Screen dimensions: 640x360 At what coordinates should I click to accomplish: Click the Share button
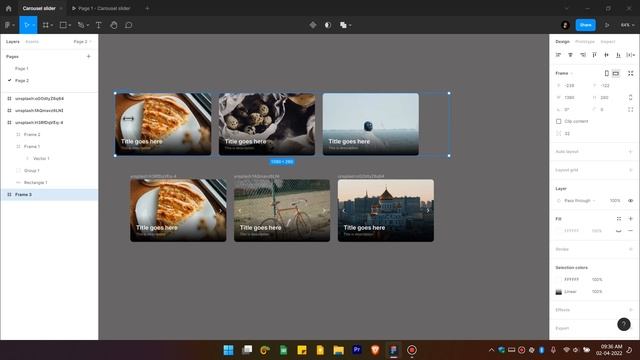[x=585, y=25]
